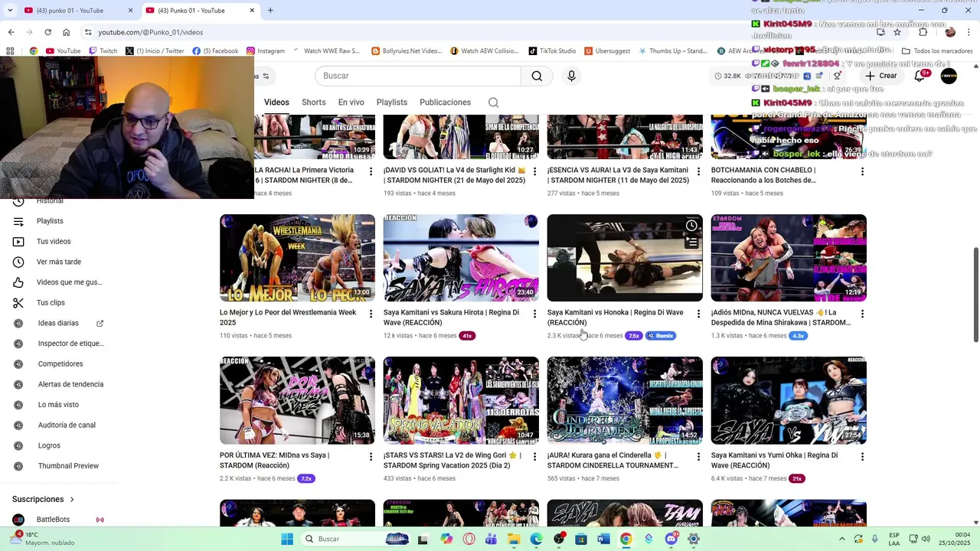Open options menu for Saya Kamitani vs Yumi Ohka
Image resolution: width=980 pixels, height=551 pixels.
[862, 456]
